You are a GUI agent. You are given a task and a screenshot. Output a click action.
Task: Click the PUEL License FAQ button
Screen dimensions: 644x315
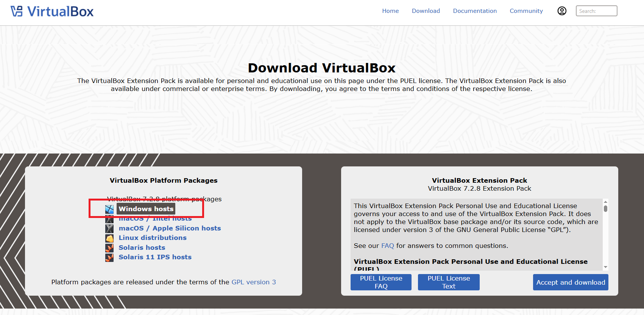click(x=381, y=282)
